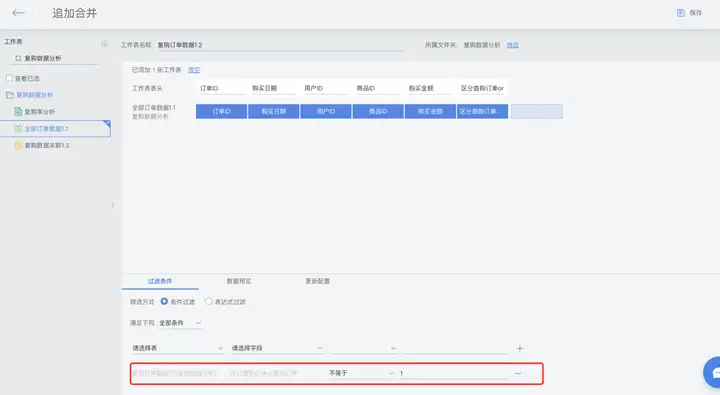This screenshot has height=395, width=720.
Task: Click the blue 订单ID field block
Action: tap(221, 111)
